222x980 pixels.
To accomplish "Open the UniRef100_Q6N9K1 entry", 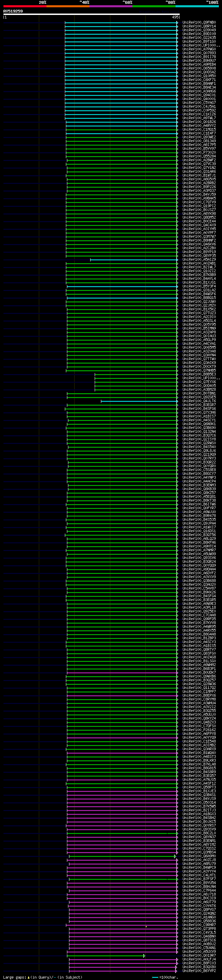I will 199,424.
